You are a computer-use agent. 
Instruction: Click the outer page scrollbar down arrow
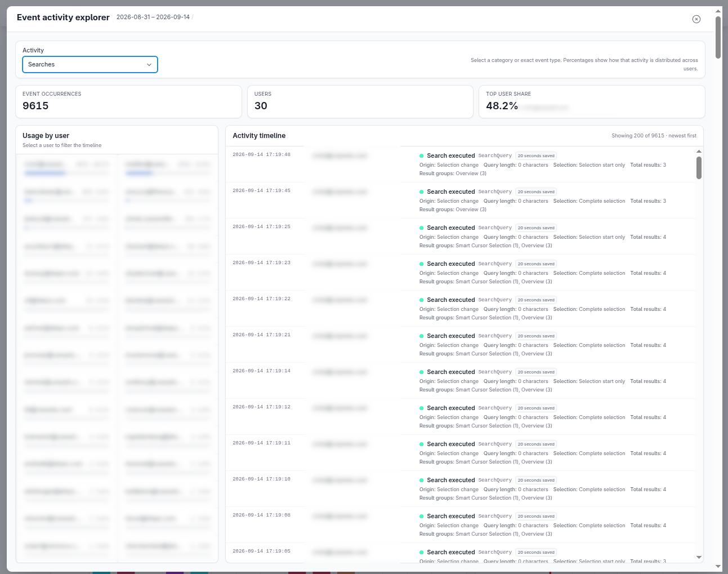718,566
